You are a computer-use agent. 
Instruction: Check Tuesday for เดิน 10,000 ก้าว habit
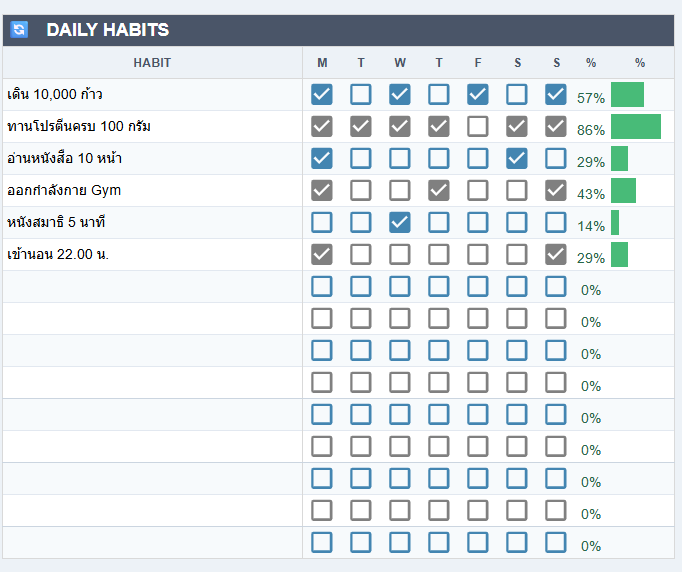point(361,95)
